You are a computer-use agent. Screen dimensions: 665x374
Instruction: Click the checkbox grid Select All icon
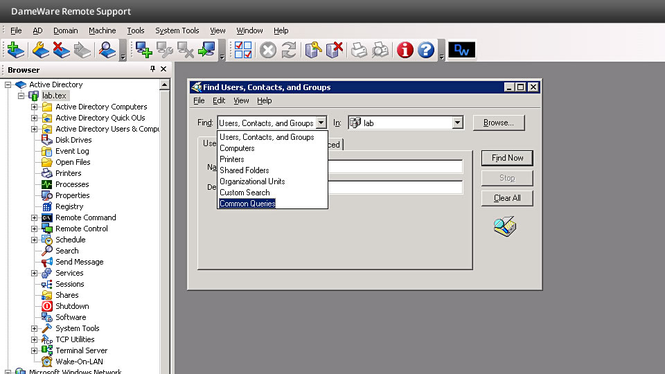click(x=243, y=50)
